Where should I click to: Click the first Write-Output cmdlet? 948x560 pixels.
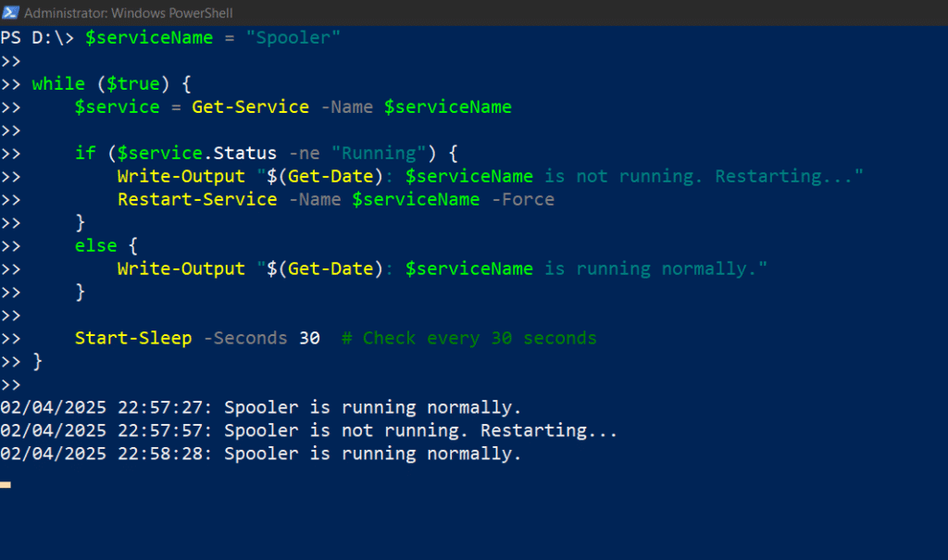click(181, 177)
